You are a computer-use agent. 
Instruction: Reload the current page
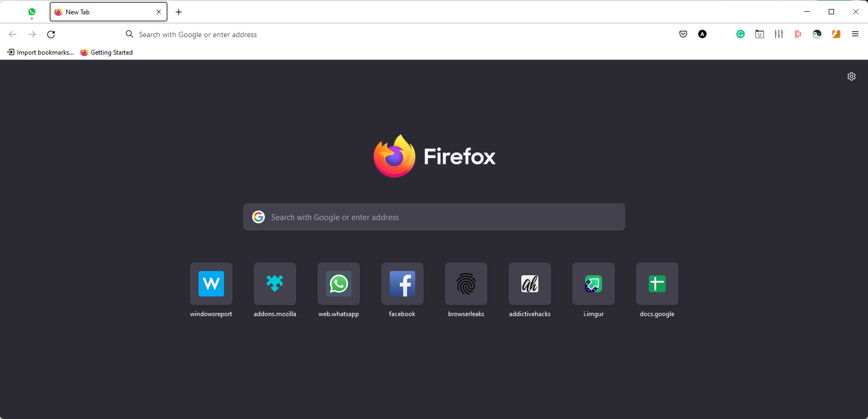[51, 34]
